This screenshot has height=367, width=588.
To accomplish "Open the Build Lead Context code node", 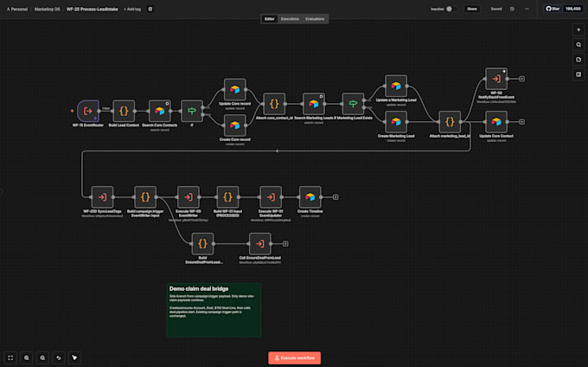I will click(124, 111).
